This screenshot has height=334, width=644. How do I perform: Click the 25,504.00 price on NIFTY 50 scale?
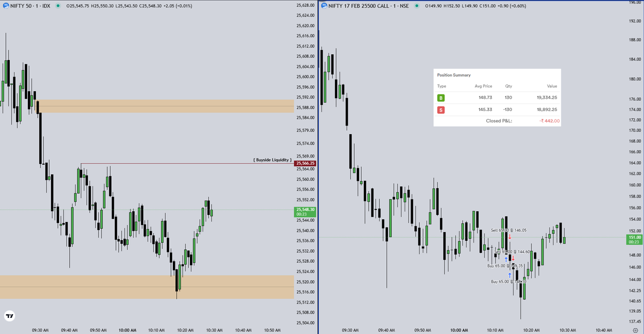coord(305,322)
